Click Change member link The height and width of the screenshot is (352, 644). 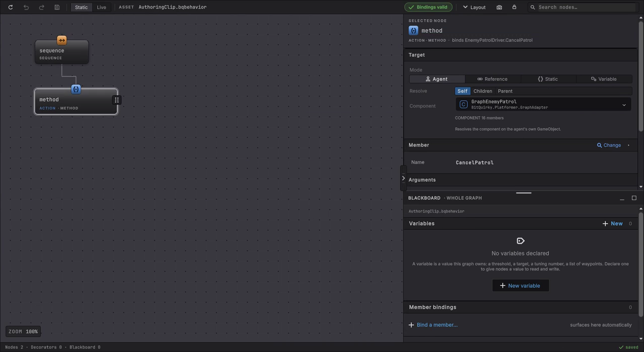[609, 145]
